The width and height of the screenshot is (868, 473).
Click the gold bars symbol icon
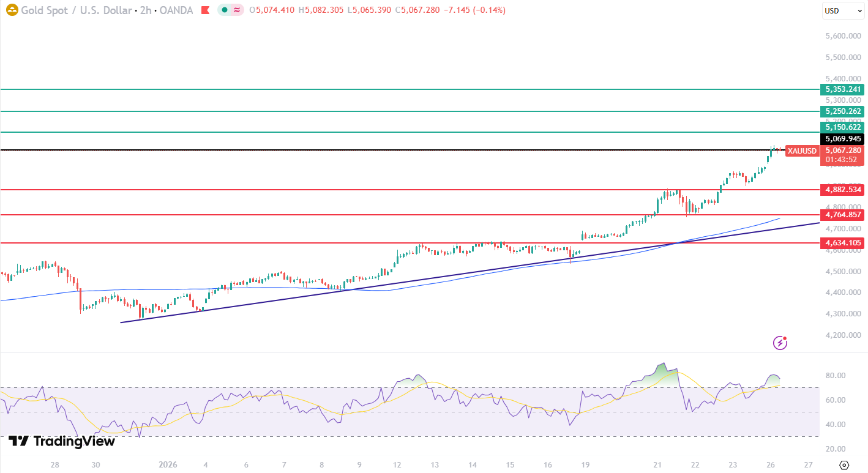point(11,10)
